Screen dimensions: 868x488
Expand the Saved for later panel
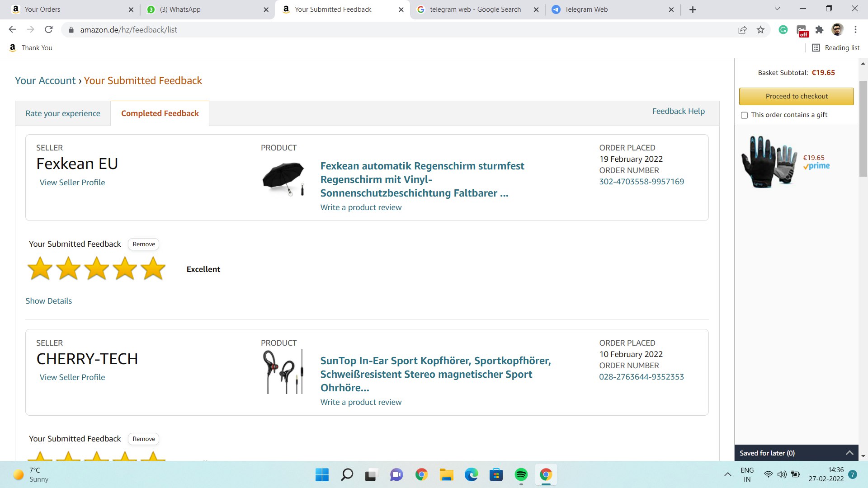coord(849,453)
